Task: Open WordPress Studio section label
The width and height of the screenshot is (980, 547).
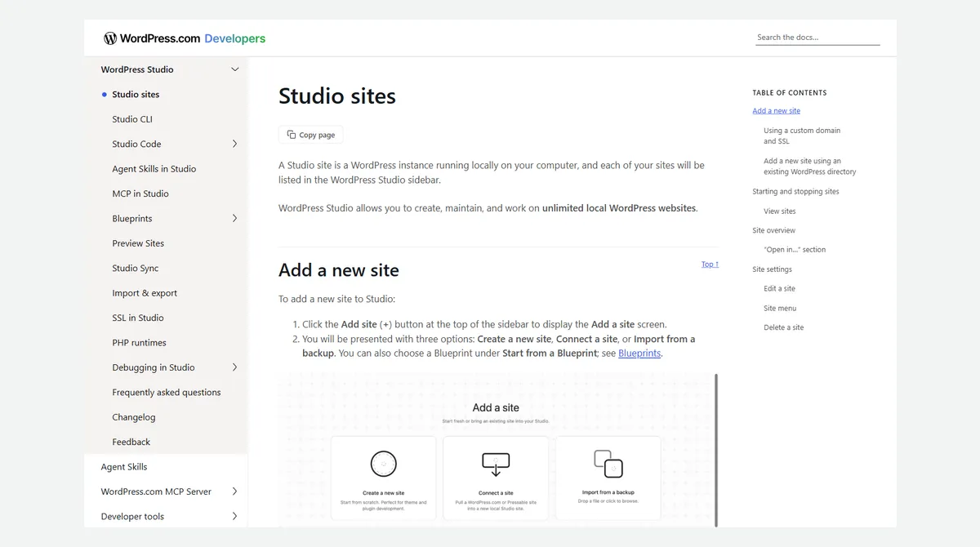Action: (137, 69)
